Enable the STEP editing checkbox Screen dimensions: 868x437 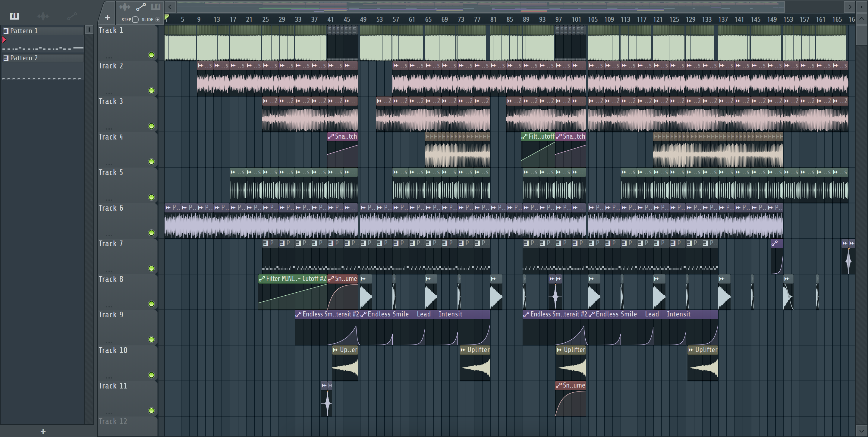point(135,20)
